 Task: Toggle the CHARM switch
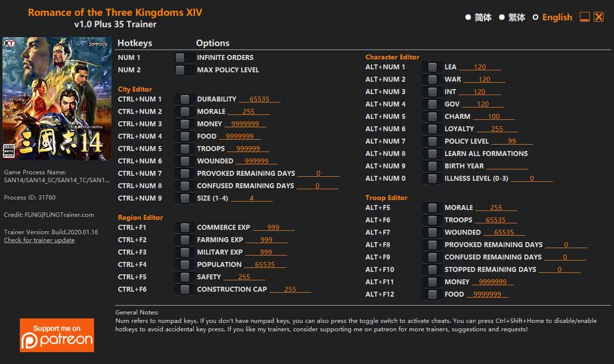point(432,116)
